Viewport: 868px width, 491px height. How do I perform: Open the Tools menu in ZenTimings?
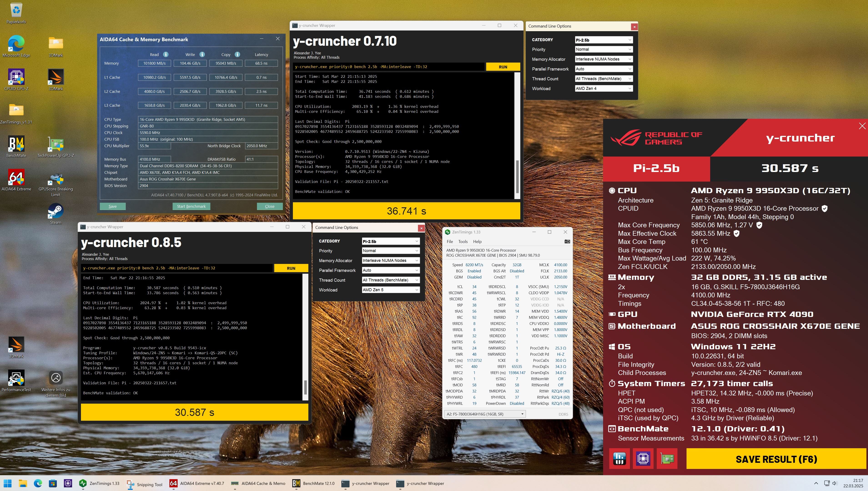pos(463,241)
